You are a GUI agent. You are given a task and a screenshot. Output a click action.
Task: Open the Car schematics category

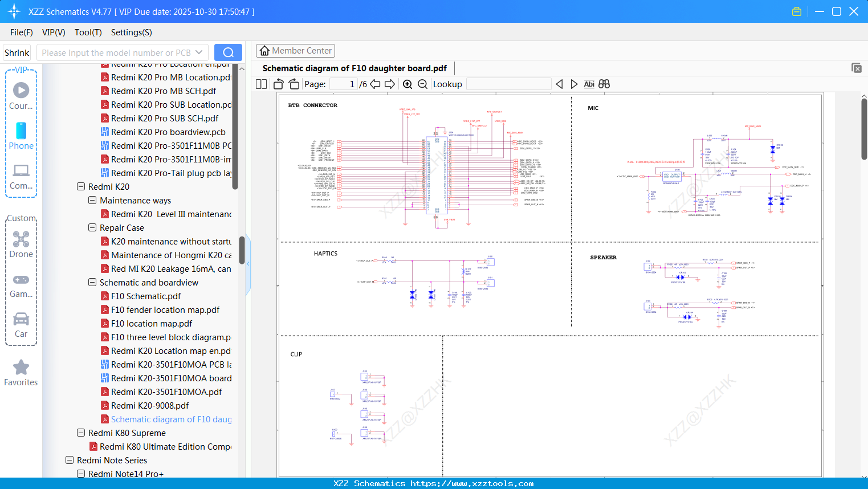point(21,325)
